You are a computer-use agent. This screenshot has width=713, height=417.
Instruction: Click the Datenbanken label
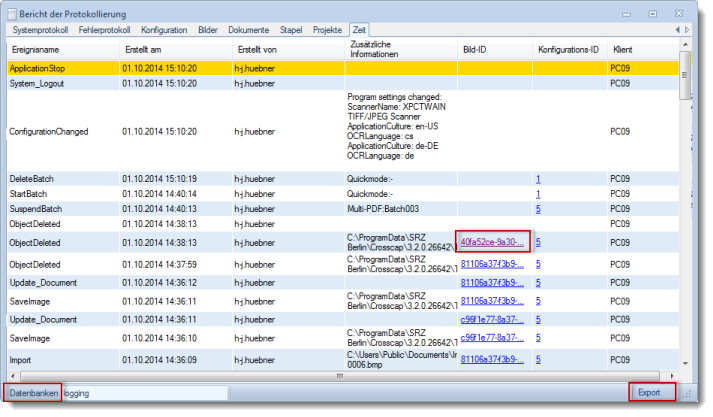32,393
